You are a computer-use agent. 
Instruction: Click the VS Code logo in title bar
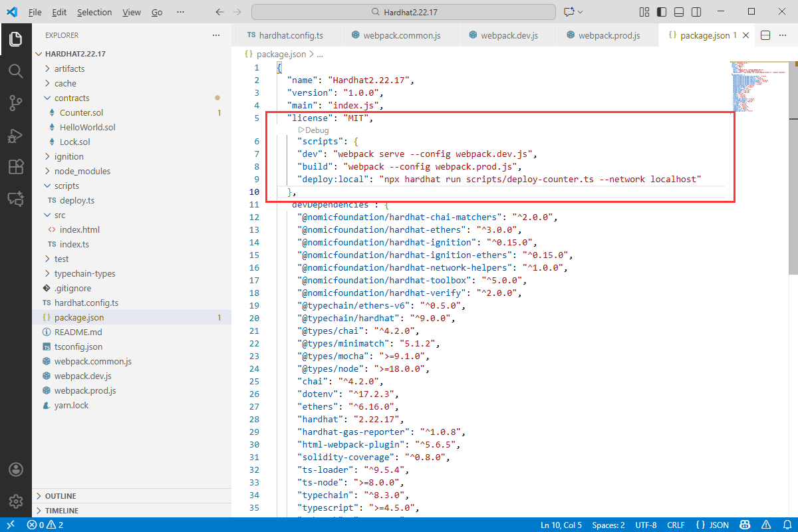(x=11, y=12)
